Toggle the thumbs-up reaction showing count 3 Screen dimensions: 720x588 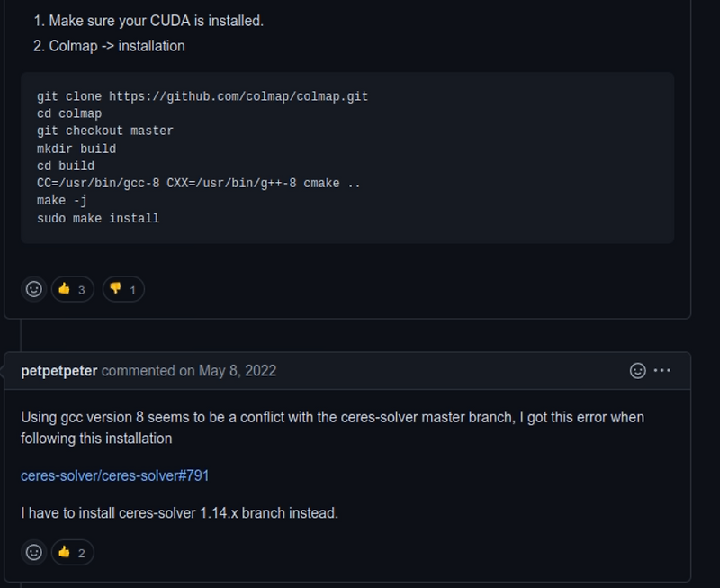[72, 290]
